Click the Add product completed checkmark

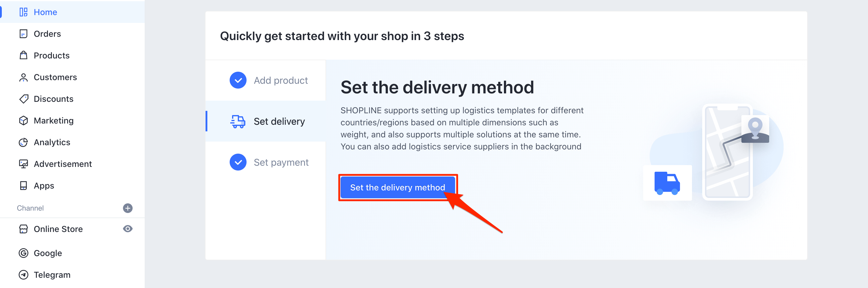pyautogui.click(x=238, y=80)
